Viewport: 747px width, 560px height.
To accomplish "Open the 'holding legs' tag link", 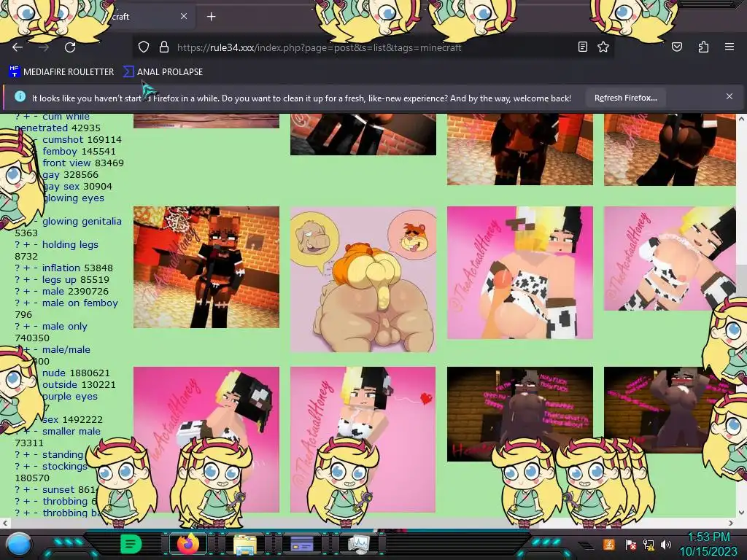I will coord(70,245).
